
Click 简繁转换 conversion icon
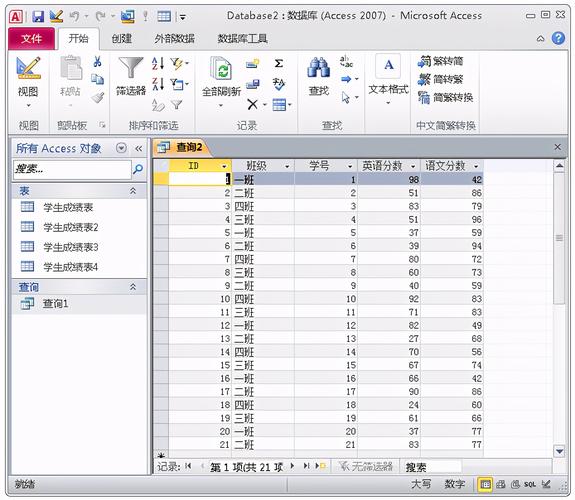click(x=445, y=98)
